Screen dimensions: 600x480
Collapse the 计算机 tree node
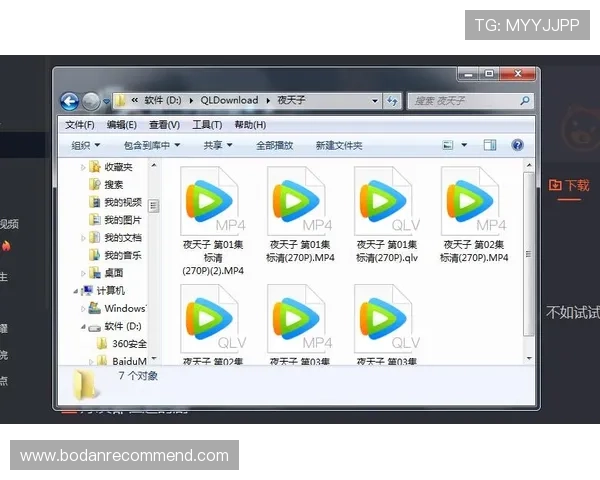pos(76,291)
